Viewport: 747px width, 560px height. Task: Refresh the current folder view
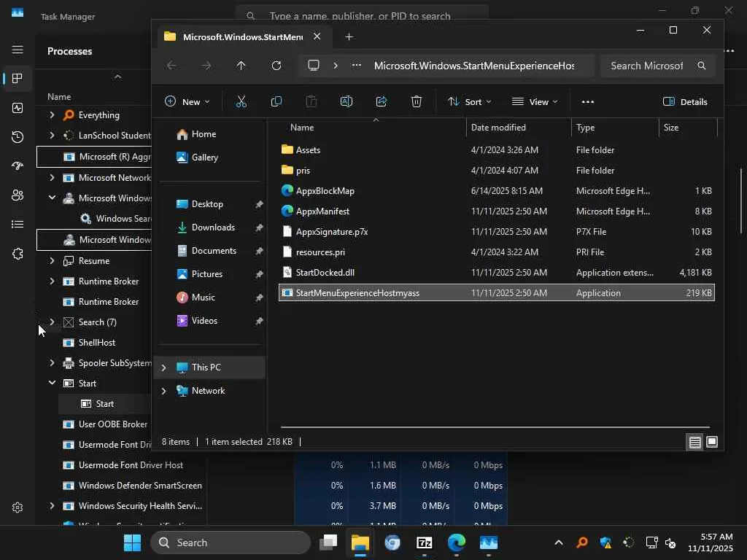tap(276, 66)
